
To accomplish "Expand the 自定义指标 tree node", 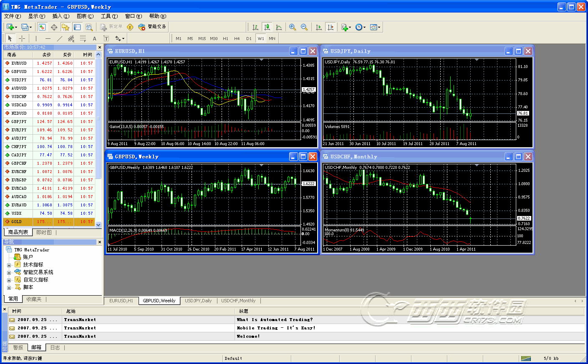I will (x=9, y=280).
